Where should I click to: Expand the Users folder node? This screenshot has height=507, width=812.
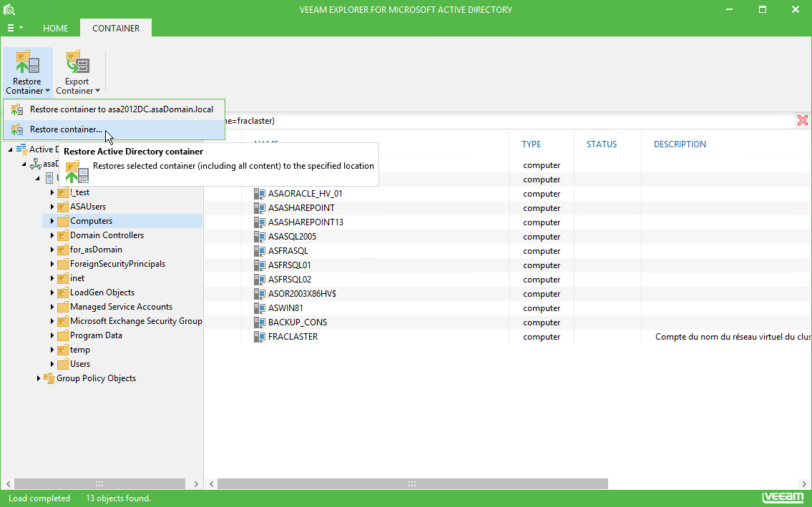pos(52,364)
